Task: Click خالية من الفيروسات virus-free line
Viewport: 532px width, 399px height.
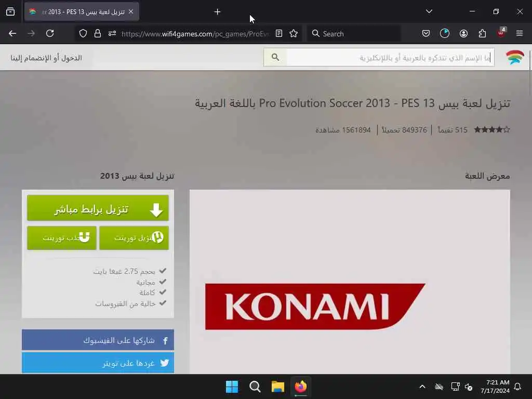Action: click(x=130, y=303)
